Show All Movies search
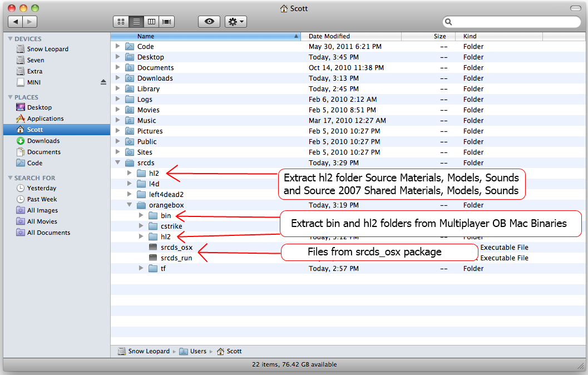 tap(42, 221)
